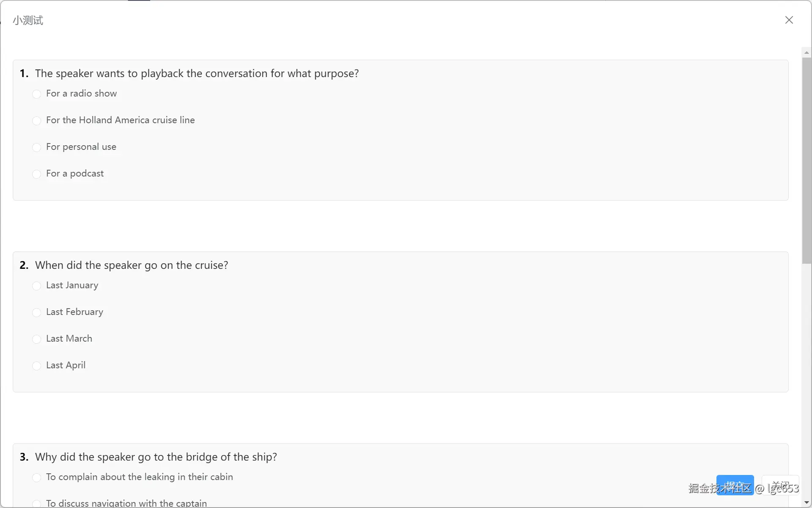812x508 pixels.
Task: Click question 3 text about the bridge
Action: tap(156, 457)
